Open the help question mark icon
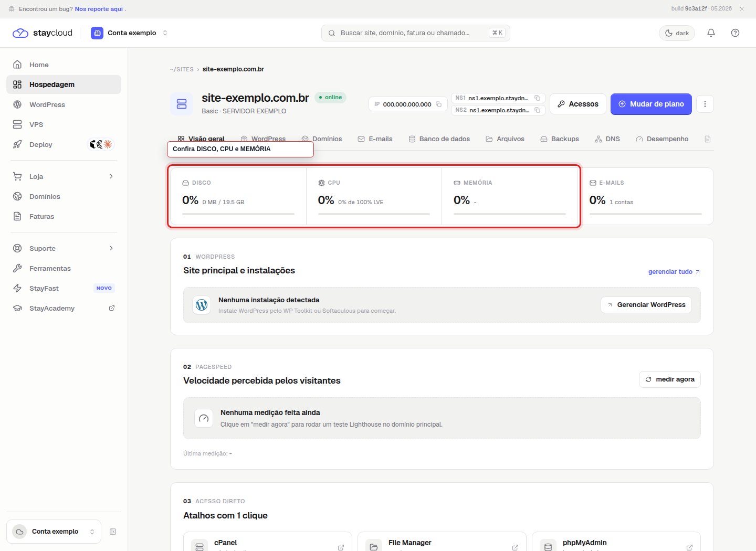 735,33
